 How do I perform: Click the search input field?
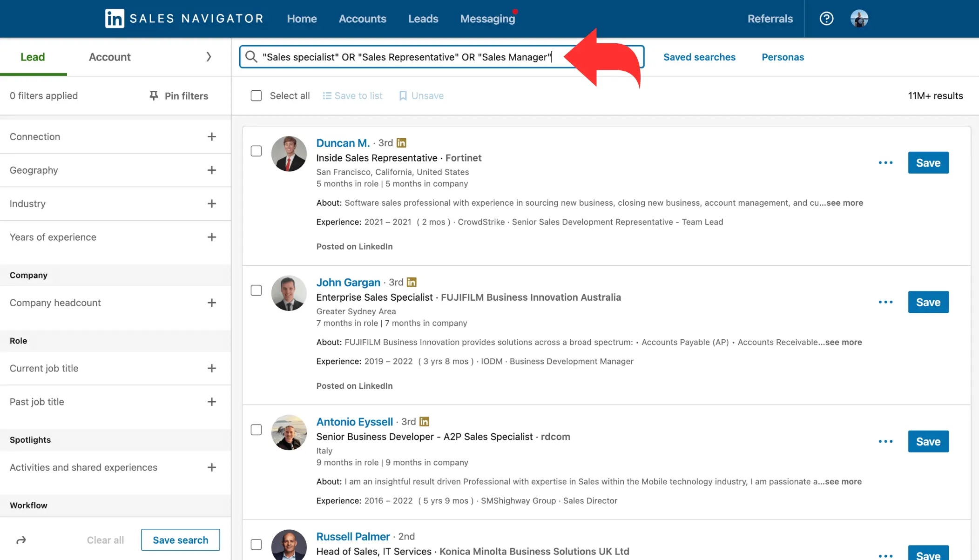(x=441, y=56)
